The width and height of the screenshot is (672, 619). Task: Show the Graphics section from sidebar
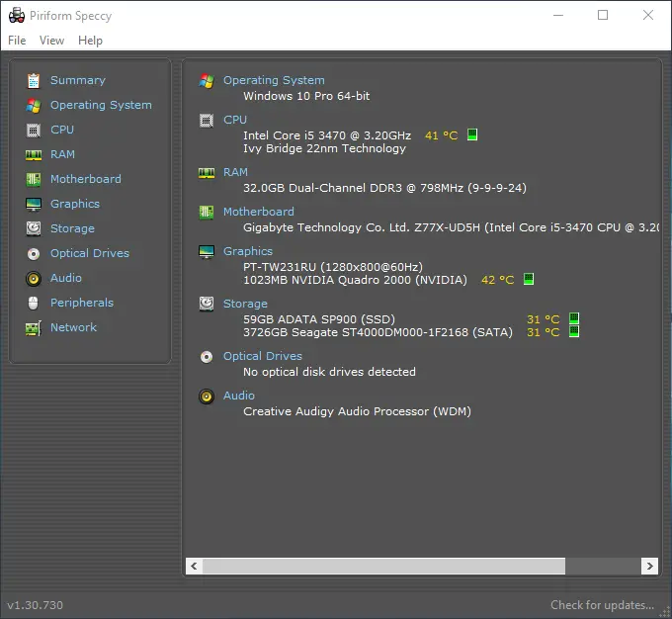coord(75,204)
